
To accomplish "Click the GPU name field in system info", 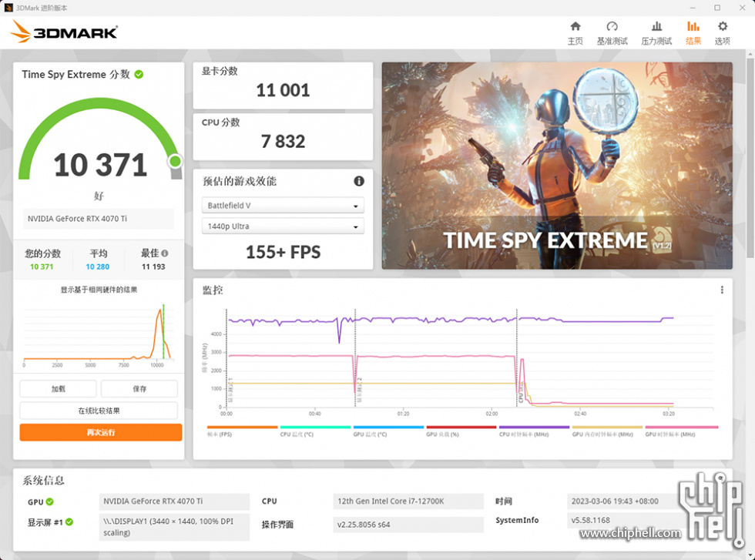I will [174, 501].
